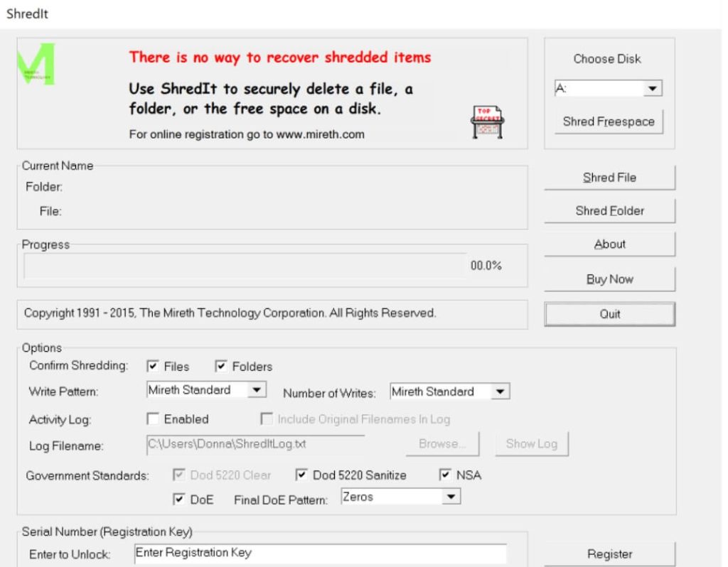
Task: Open the Number of Writes dropdown
Action: coord(500,391)
